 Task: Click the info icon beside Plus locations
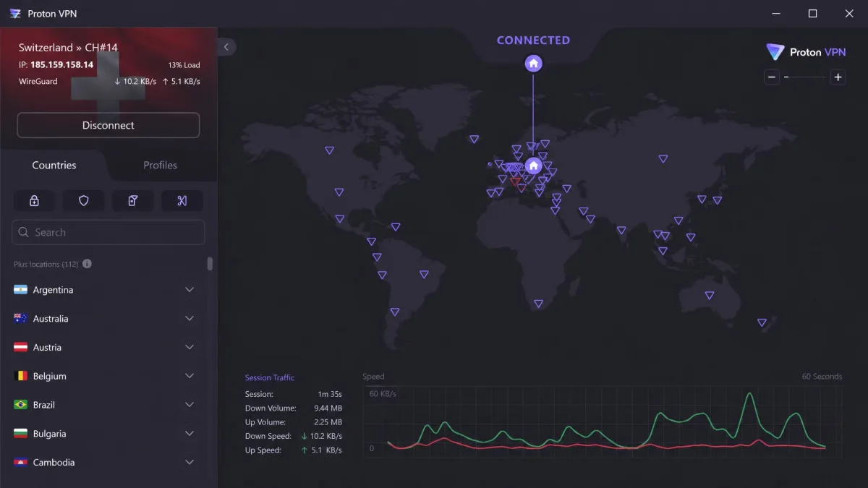87,264
